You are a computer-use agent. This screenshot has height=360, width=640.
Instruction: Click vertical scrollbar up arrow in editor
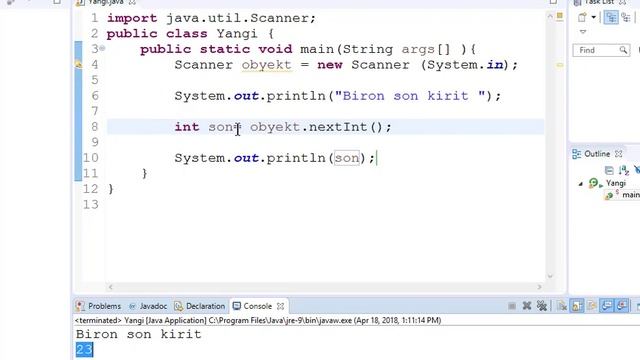(x=550, y=16)
